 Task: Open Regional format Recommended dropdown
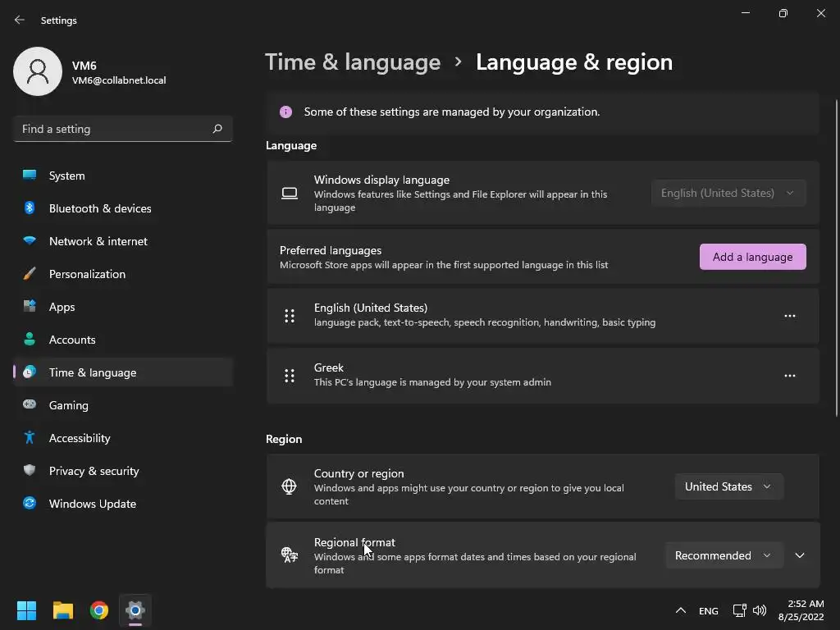(x=723, y=555)
